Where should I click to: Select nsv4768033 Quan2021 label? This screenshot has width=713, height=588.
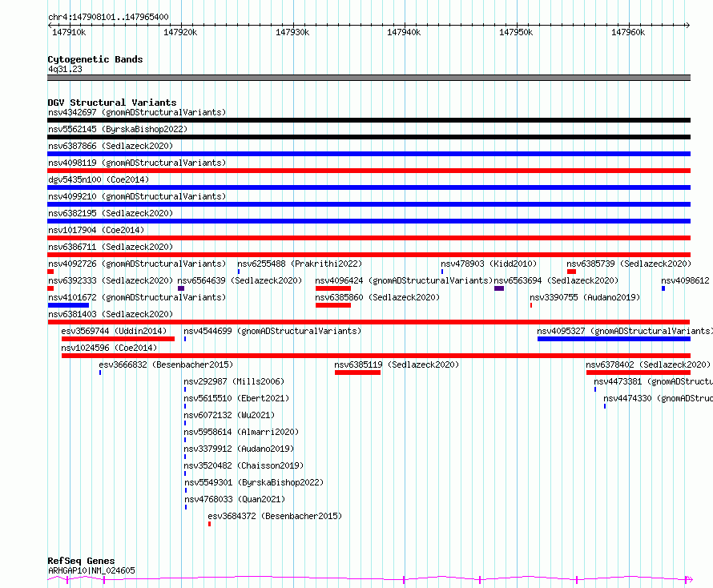point(235,499)
